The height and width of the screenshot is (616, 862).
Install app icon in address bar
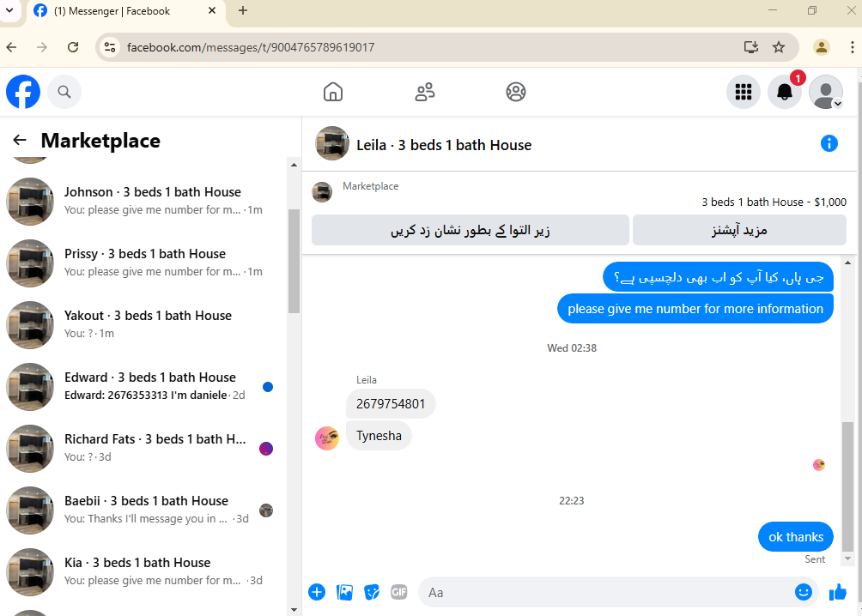tap(751, 47)
